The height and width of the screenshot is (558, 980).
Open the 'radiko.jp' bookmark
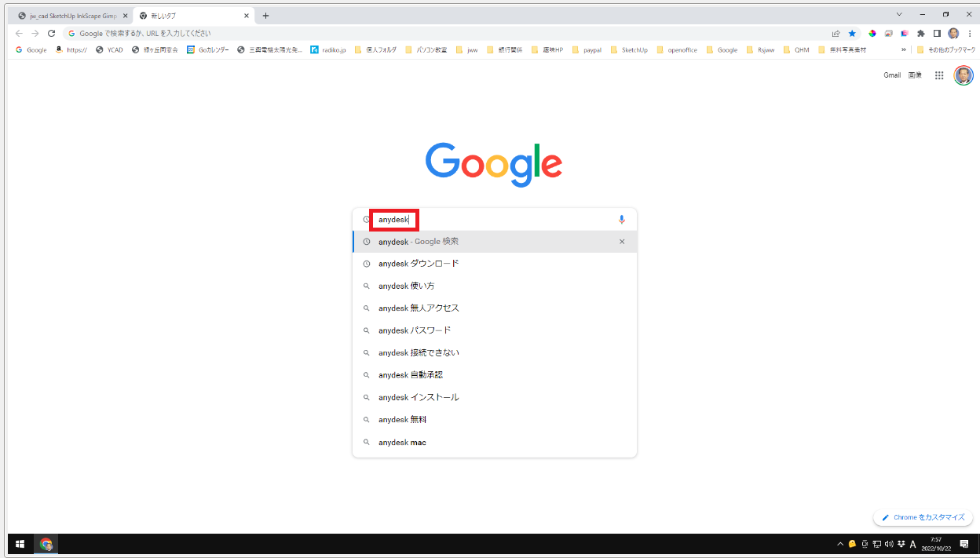pos(328,49)
